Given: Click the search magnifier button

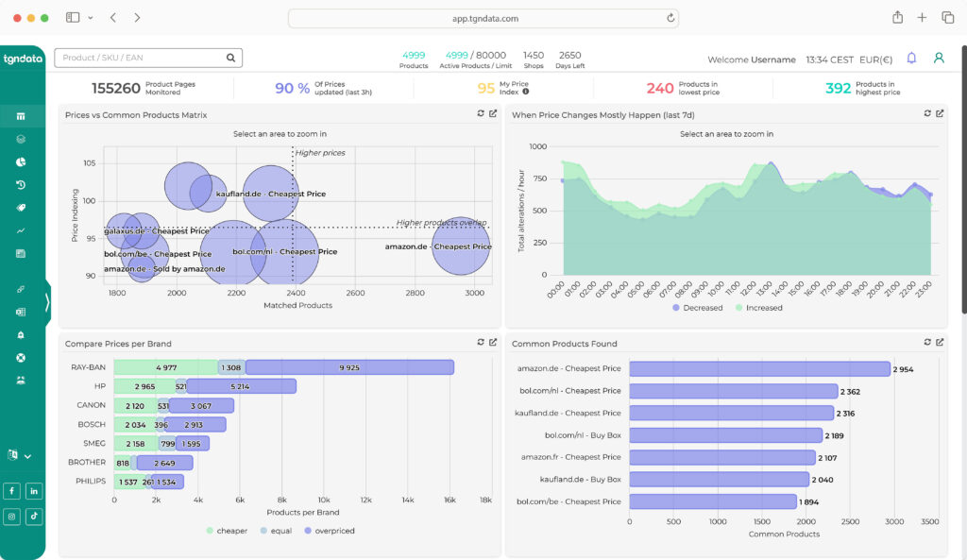Looking at the screenshot, I should [230, 59].
